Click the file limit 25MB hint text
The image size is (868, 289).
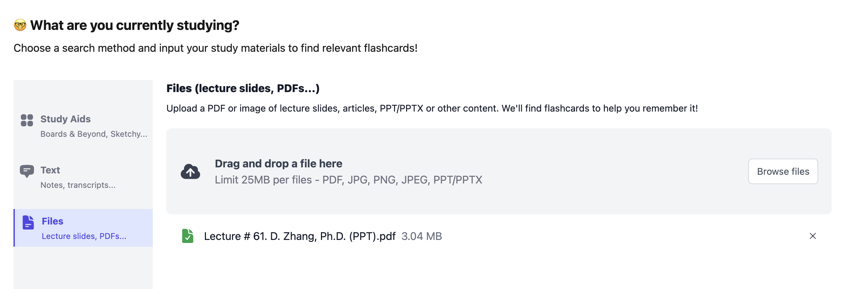pyautogui.click(x=349, y=180)
